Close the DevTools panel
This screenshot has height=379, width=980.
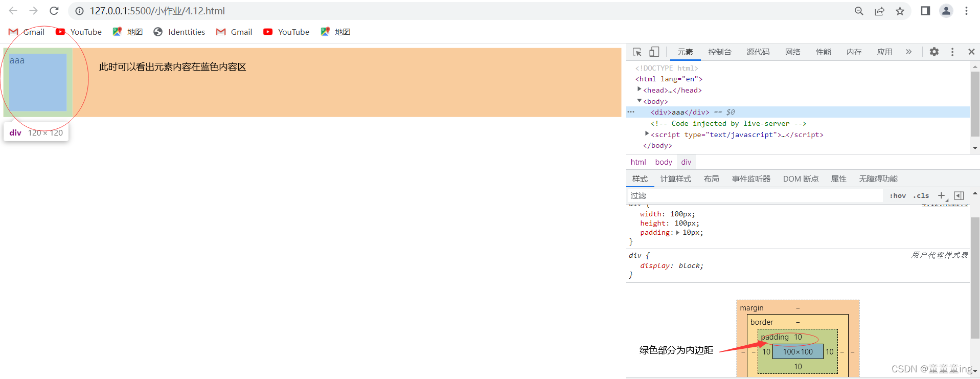pos(971,52)
